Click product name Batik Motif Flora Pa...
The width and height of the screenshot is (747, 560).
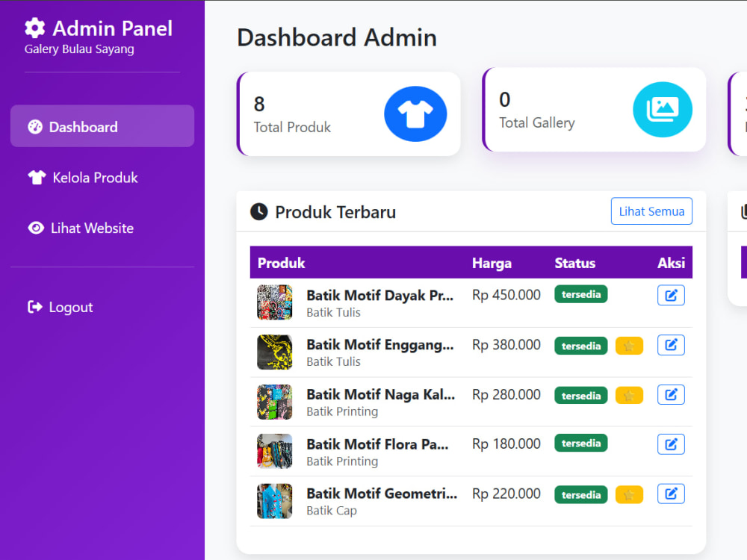(377, 444)
